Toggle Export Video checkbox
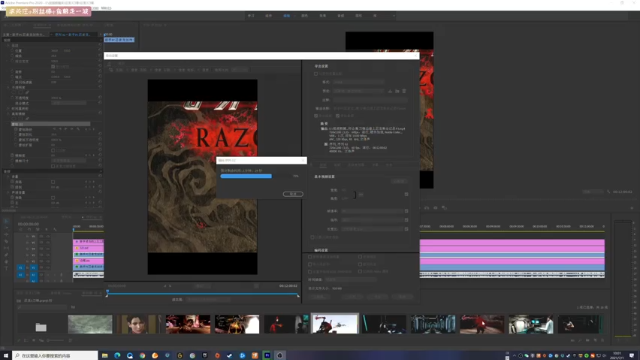Image resolution: width=640 pixels, height=360 pixels. point(316,116)
